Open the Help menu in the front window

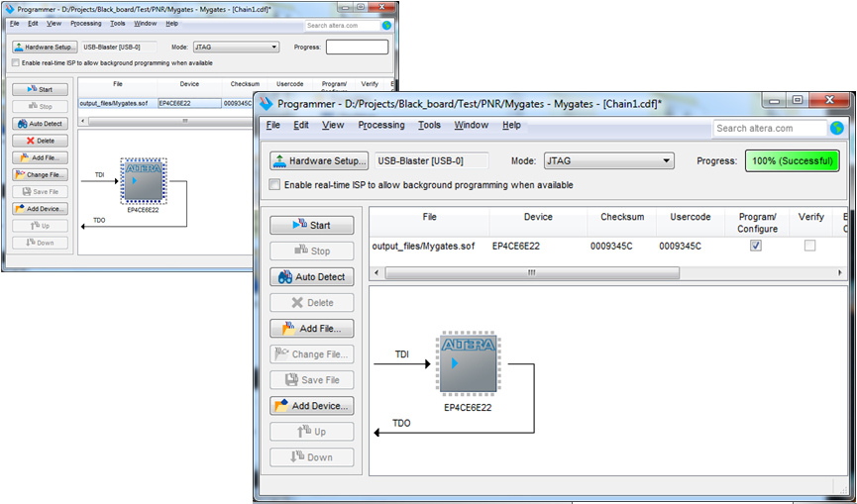pos(511,125)
